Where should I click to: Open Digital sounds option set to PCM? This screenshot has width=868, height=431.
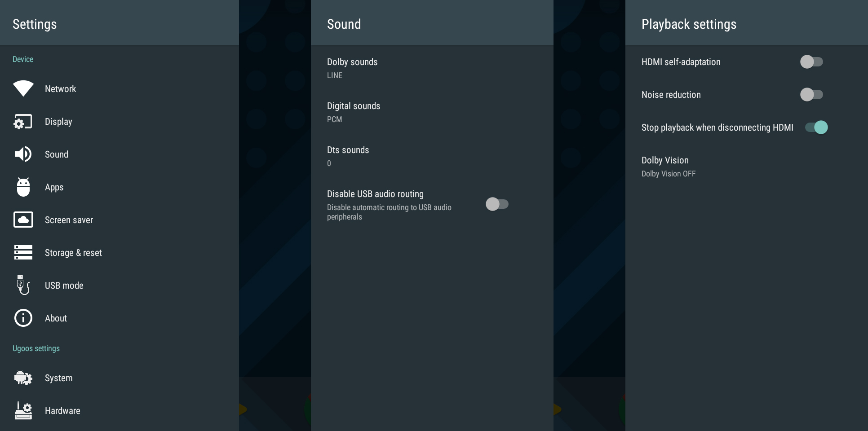(432, 112)
